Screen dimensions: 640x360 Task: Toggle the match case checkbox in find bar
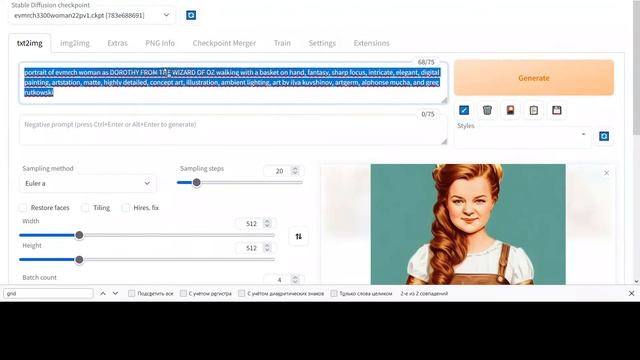tap(183, 293)
